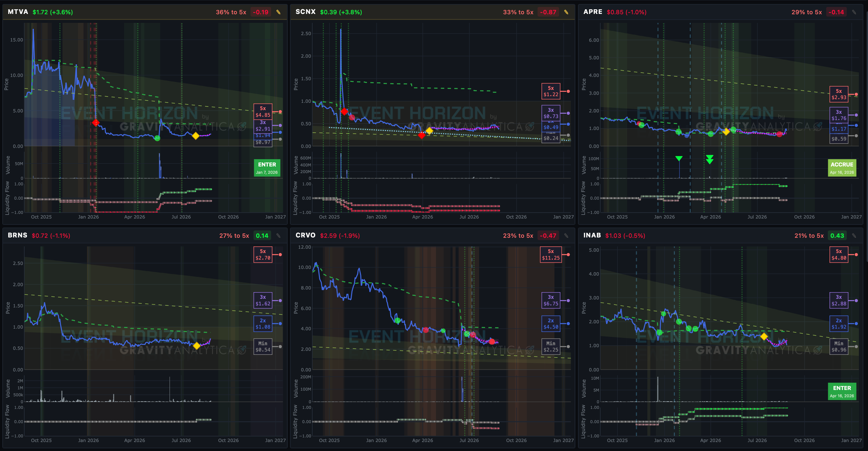868x451 pixels.
Task: Click the "33% to 5x" text on SCNX
Action: (x=518, y=12)
